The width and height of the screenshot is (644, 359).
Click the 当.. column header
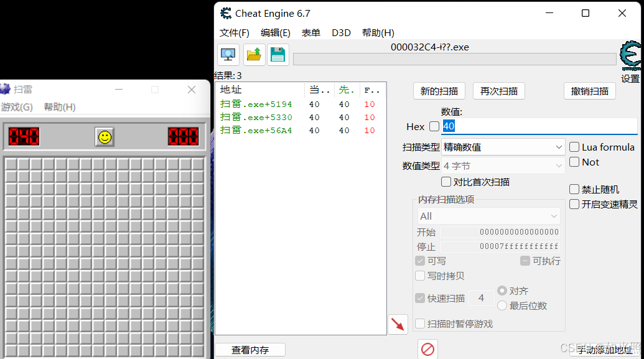coord(319,90)
